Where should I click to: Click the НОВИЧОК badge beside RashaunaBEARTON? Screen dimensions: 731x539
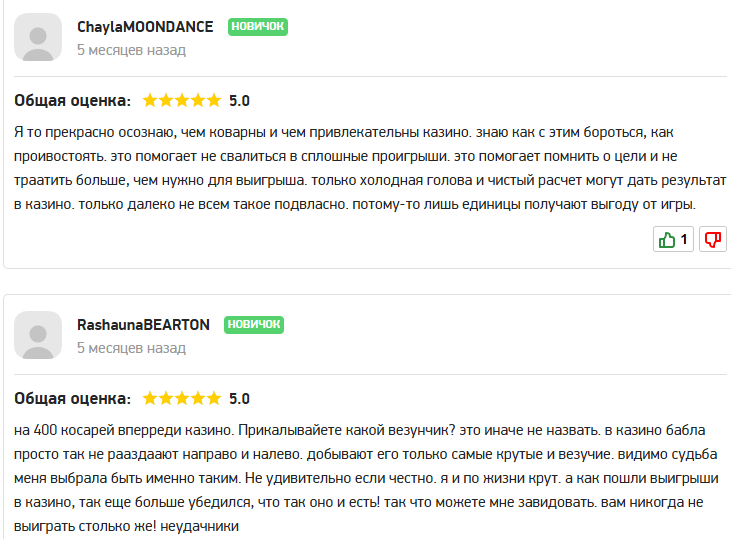point(254,325)
